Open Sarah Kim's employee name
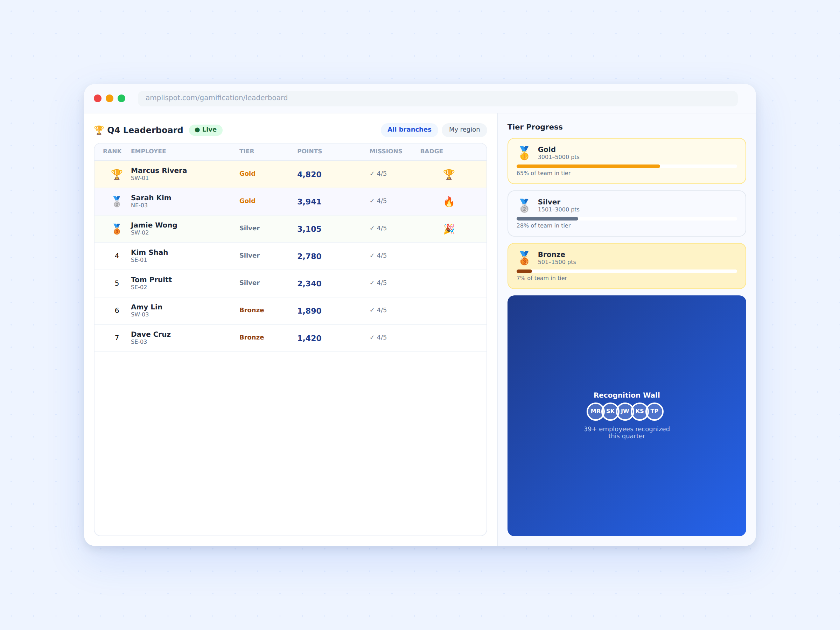840x630 pixels. pyautogui.click(x=151, y=198)
